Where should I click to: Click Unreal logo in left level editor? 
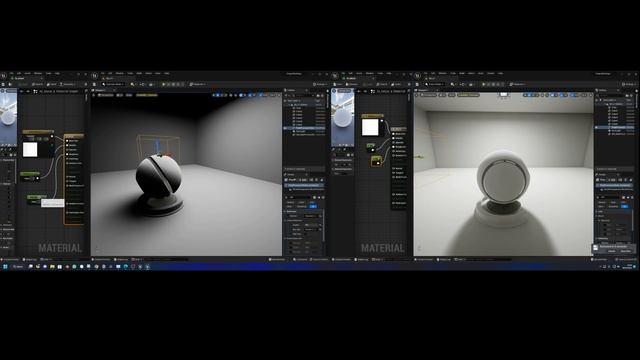94,76
